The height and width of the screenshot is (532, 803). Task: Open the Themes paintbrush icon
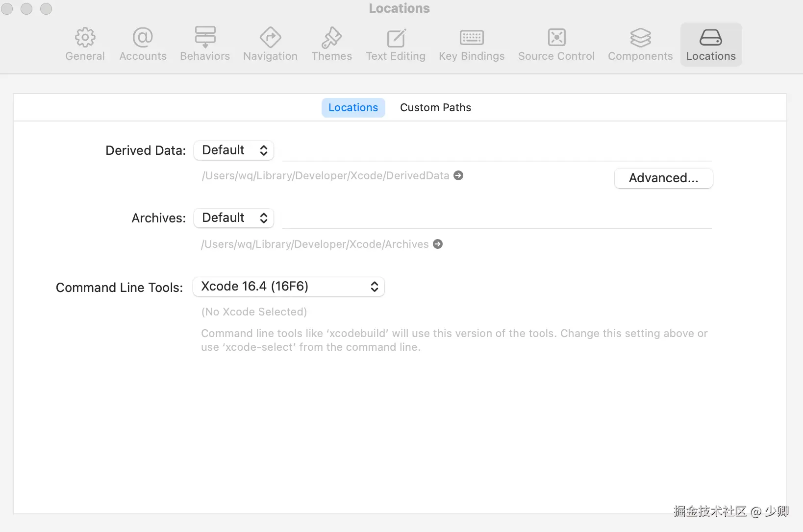[x=331, y=37]
